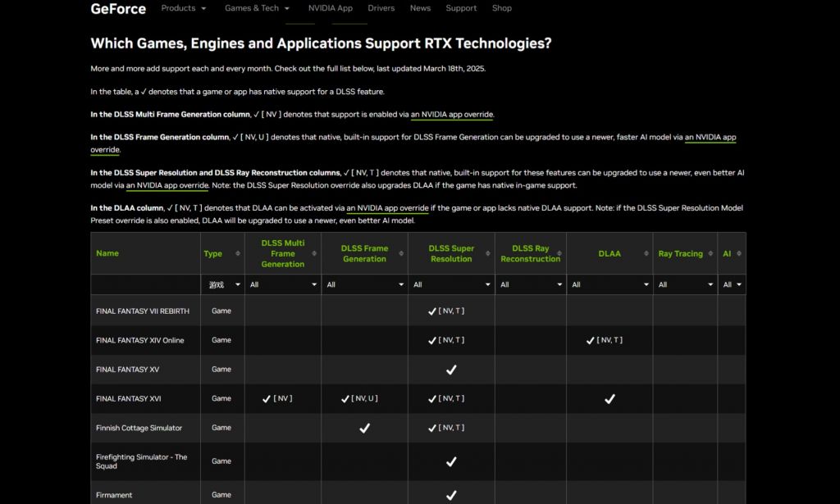Open the Shop page
Image resolution: width=840 pixels, height=504 pixels.
pyautogui.click(x=501, y=8)
